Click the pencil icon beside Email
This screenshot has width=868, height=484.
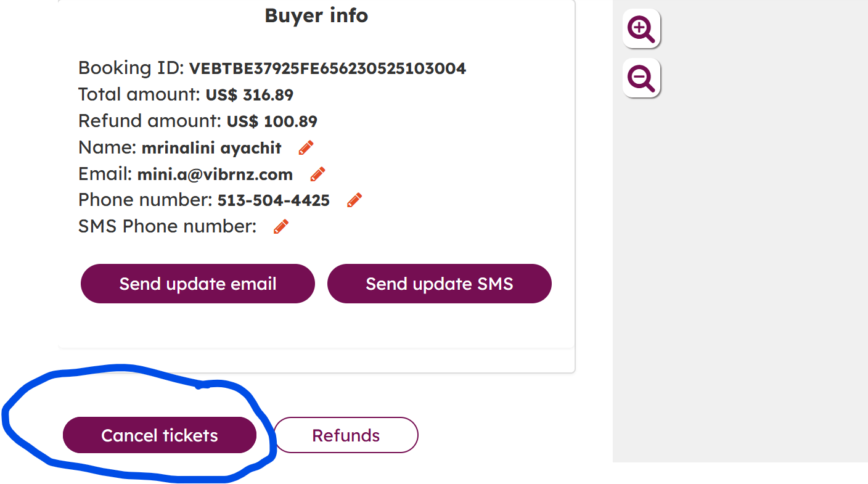[317, 174]
